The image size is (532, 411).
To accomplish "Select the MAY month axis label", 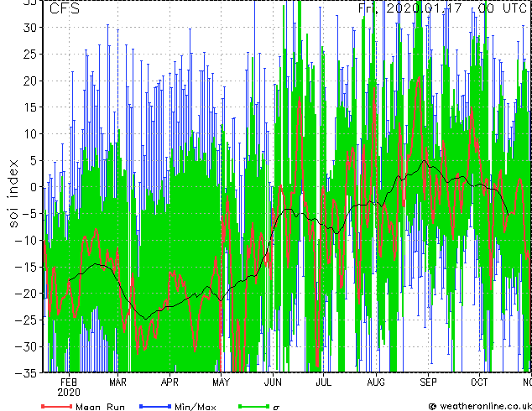I will (x=221, y=382).
